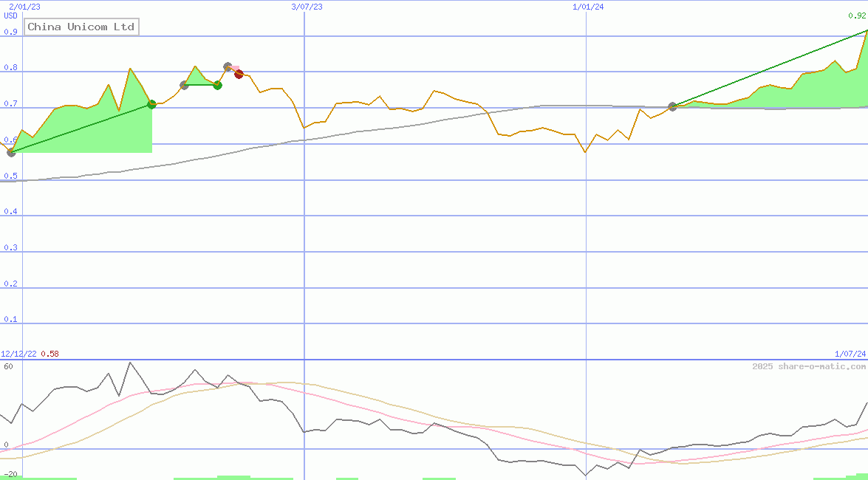This screenshot has width=868, height=480.
Task: Click the red sell marker near 0.79
Action: click(x=239, y=73)
